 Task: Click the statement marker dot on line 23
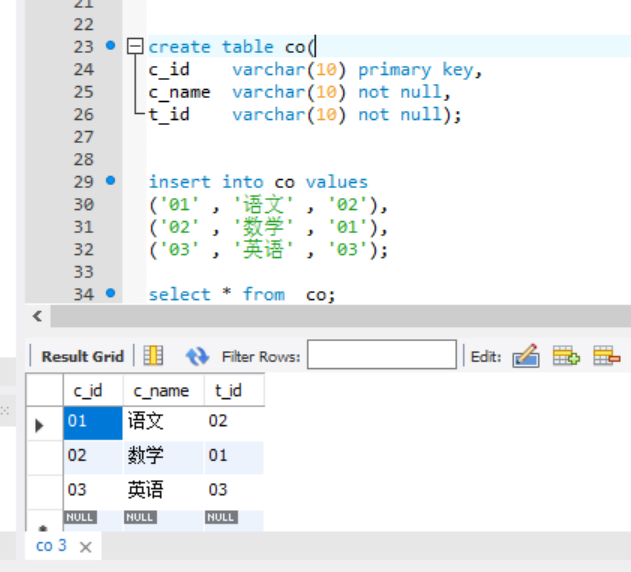[110, 45]
